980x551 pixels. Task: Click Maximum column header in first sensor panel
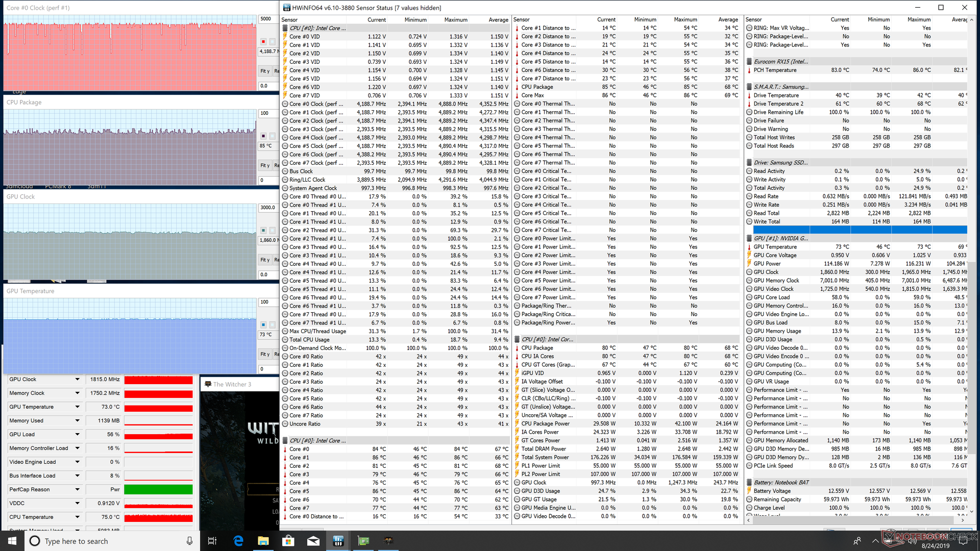pyautogui.click(x=455, y=19)
